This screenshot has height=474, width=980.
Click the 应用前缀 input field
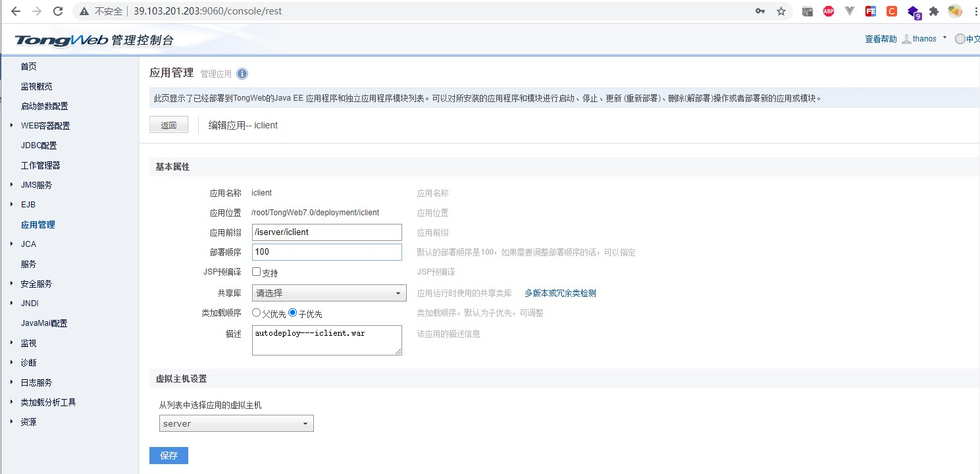327,232
